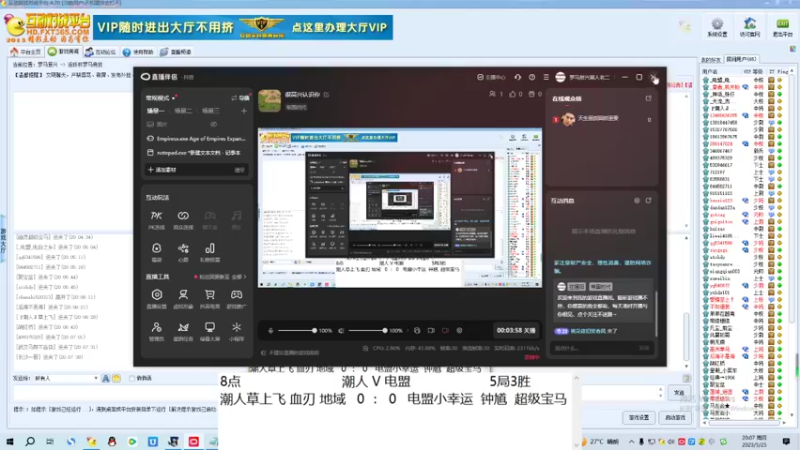
Task: Open the house icon in platform header
Action: (749, 27)
